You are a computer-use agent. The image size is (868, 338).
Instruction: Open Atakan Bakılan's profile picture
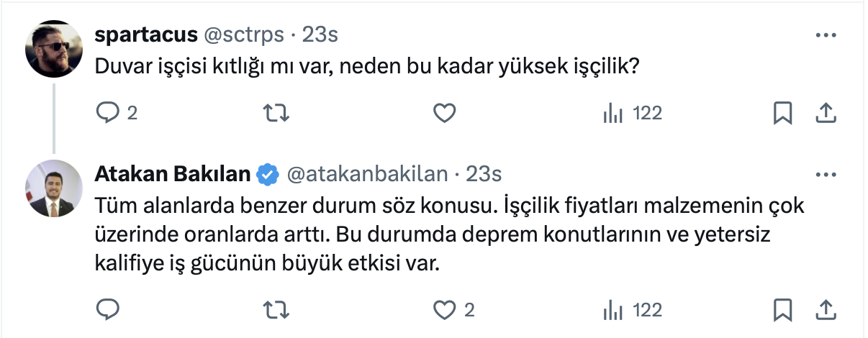(x=54, y=188)
